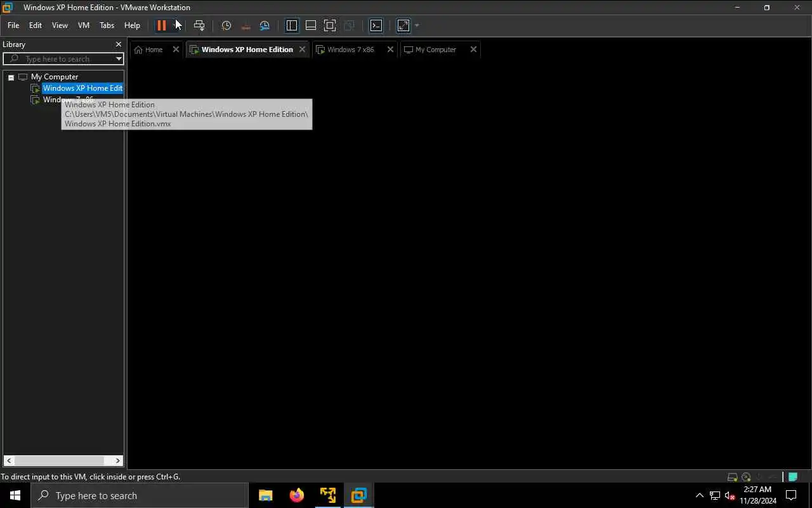Close the Windows 7 x86 tab
Viewport: 812px width, 508px height.
tap(390, 50)
